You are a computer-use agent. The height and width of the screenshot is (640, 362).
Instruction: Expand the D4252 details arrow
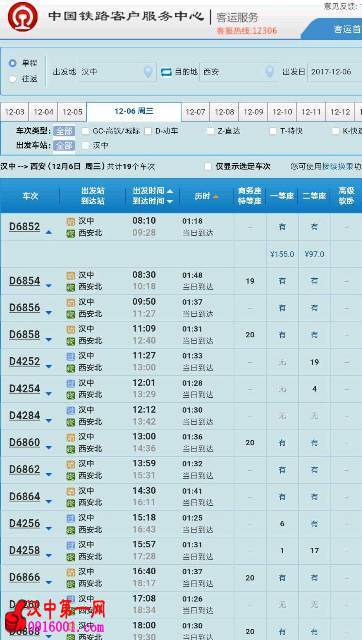point(49,367)
